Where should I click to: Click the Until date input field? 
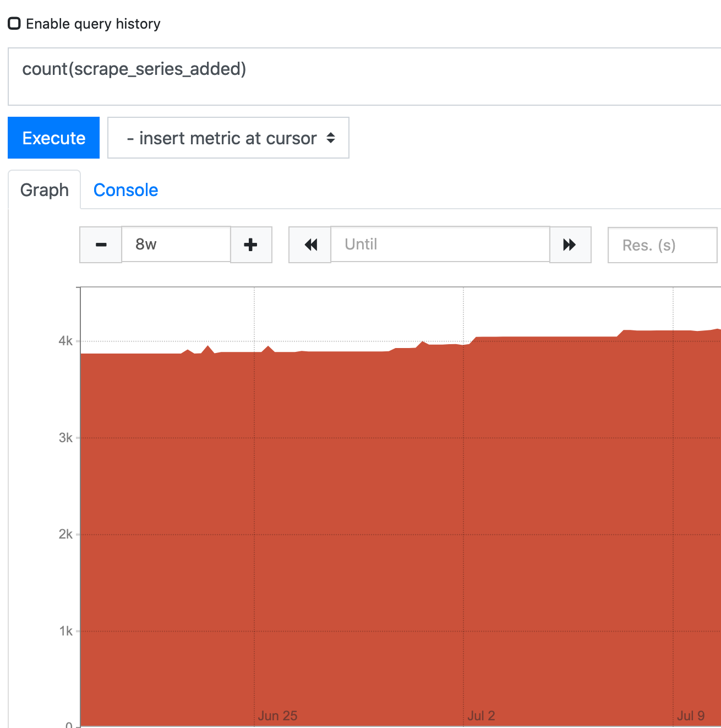(x=440, y=244)
